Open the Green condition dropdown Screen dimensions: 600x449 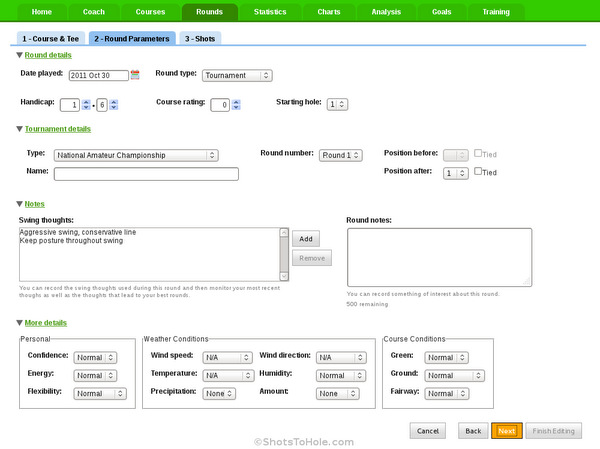[447, 358]
